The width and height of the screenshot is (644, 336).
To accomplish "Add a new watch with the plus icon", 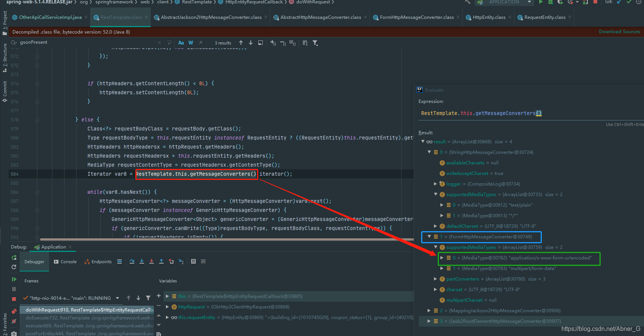I will point(159,296).
